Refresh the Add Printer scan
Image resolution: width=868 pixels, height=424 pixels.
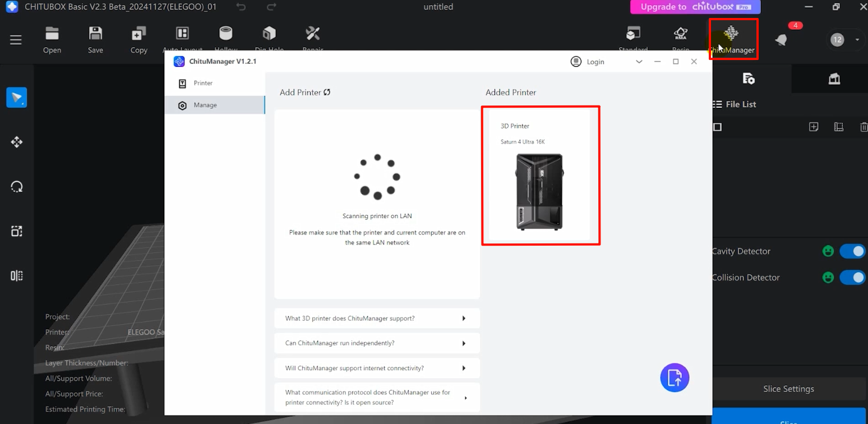tap(327, 92)
